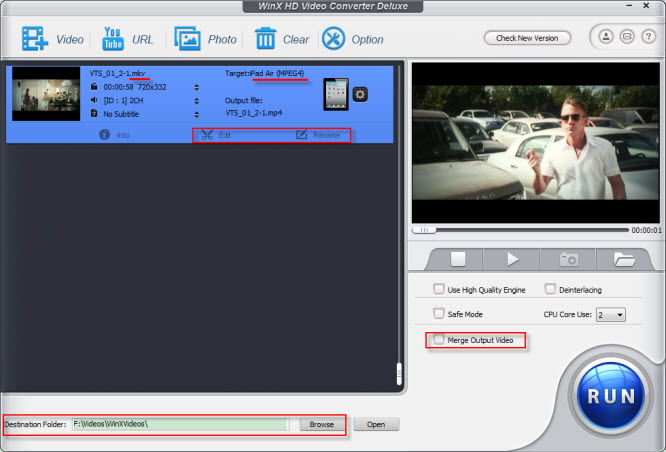Click the iPad device profile icon

pyautogui.click(x=336, y=94)
